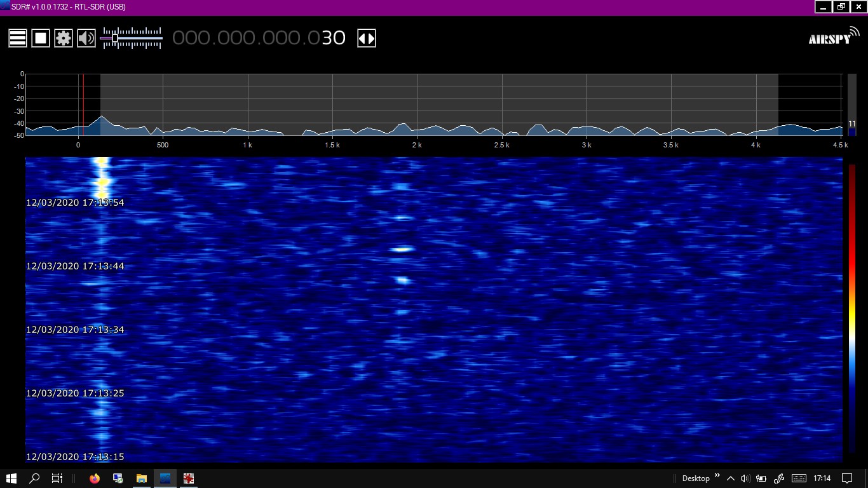Image resolution: width=868 pixels, height=488 pixels.
Task: Toggle the tuning style arrows icon
Action: tap(367, 38)
